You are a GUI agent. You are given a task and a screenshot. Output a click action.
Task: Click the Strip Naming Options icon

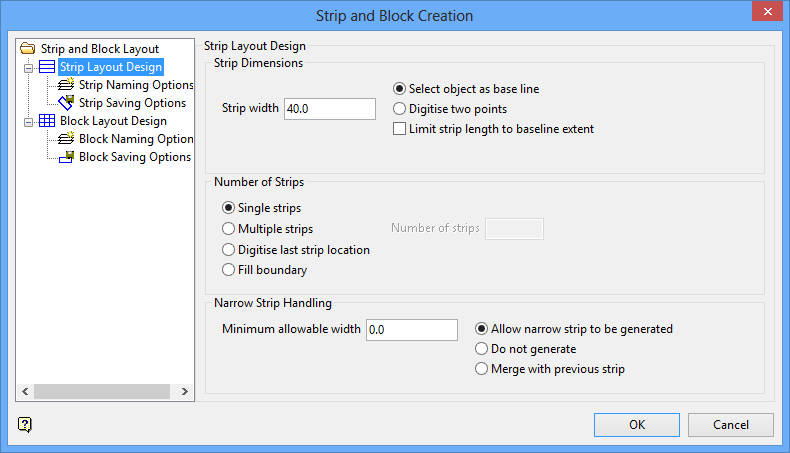click(67, 85)
